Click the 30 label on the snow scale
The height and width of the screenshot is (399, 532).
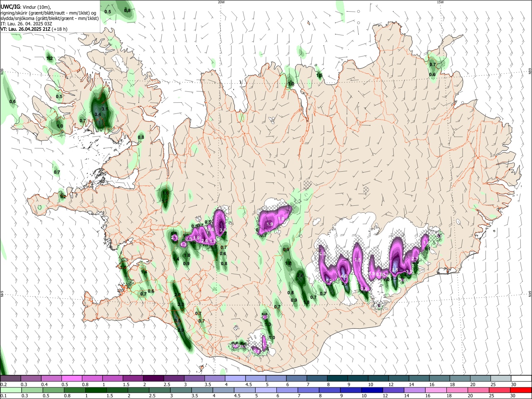(514, 384)
